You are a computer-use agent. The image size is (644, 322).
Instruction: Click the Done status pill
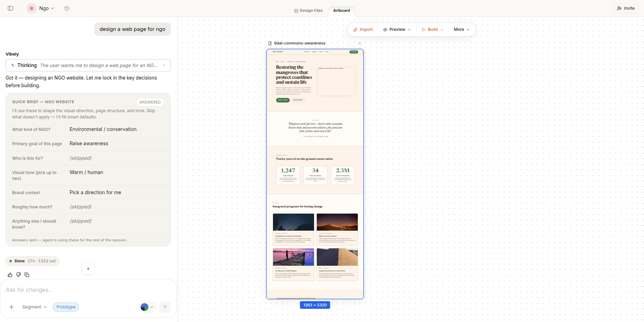pyautogui.click(x=32, y=261)
